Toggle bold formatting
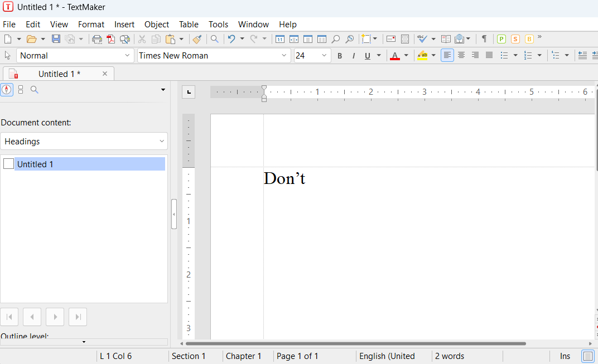 (x=340, y=56)
